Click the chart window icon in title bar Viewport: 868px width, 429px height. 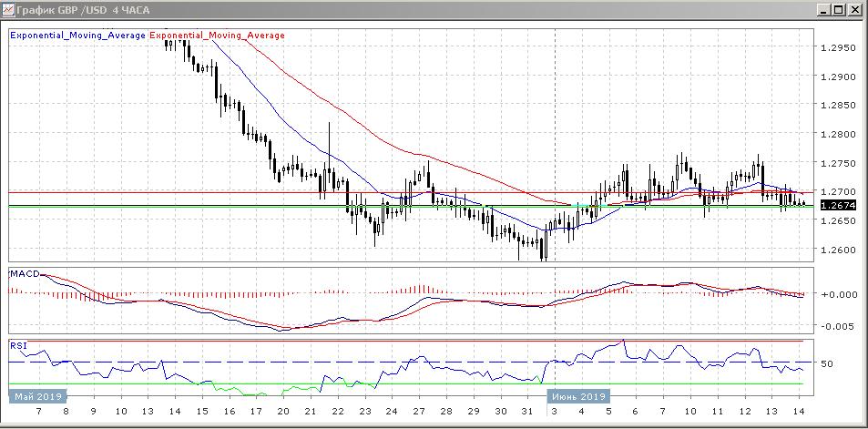pos(9,10)
